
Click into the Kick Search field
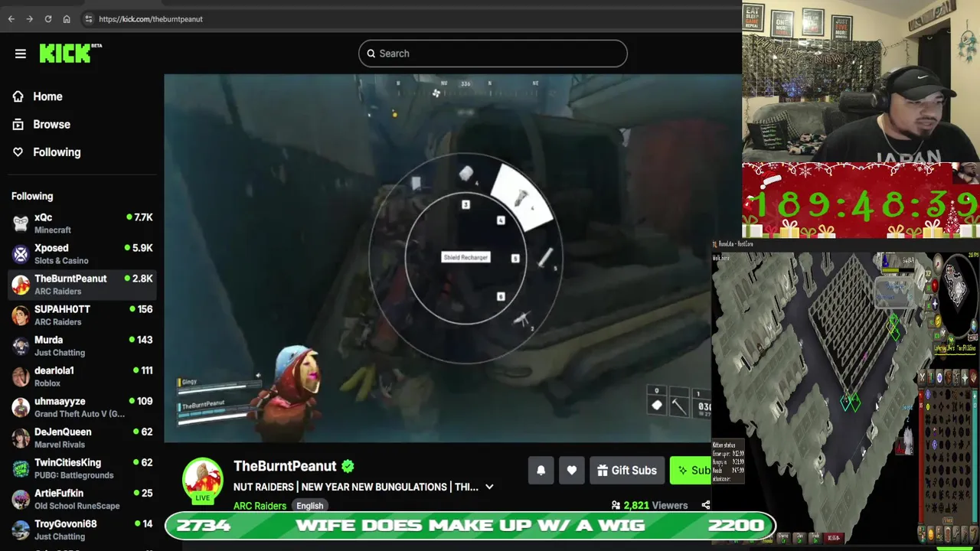coord(492,54)
